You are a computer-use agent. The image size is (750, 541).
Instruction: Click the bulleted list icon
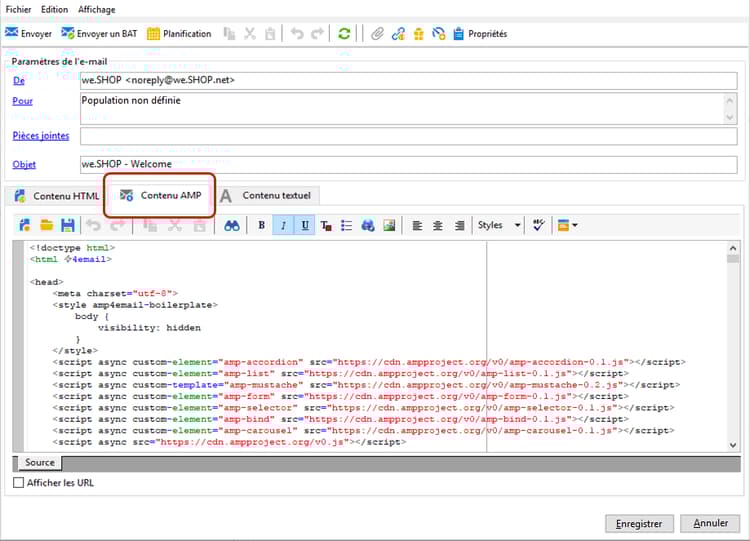(x=347, y=225)
